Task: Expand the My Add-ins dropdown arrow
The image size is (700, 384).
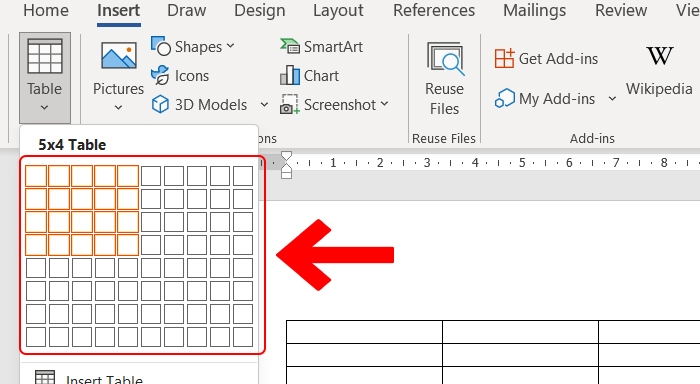Action: pos(612,99)
